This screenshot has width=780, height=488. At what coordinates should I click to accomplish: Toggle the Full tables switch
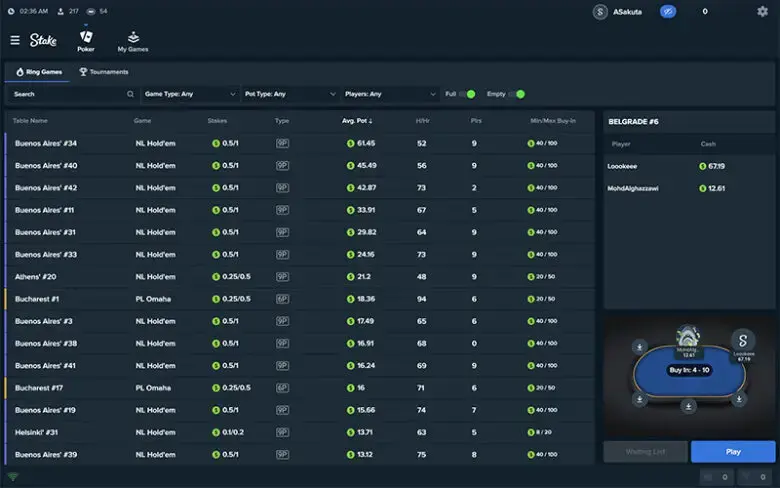click(467, 94)
